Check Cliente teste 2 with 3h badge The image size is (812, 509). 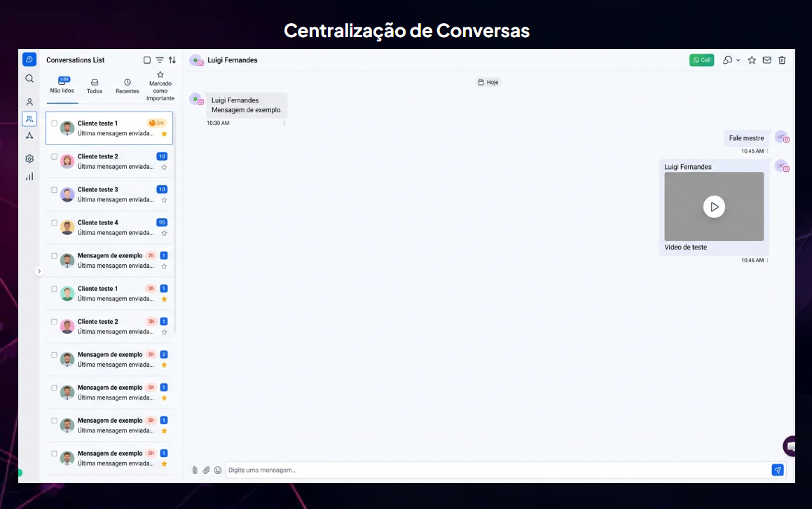point(55,322)
